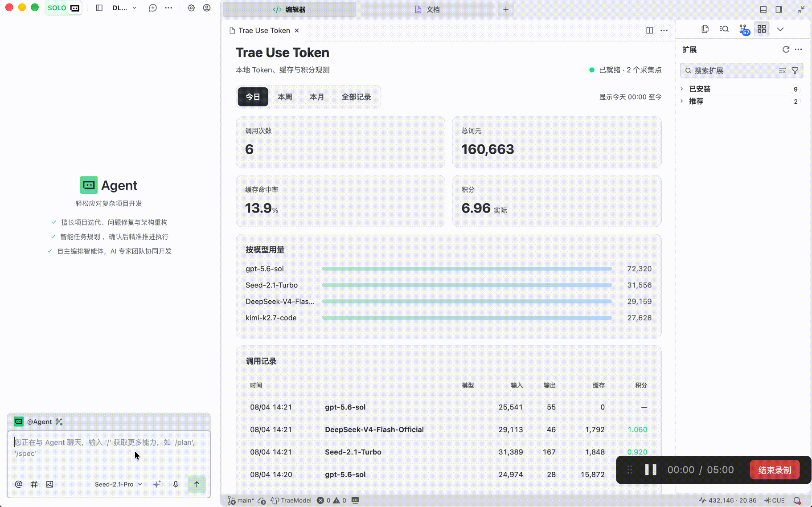Image resolution: width=812 pixels, height=507 pixels.
Task: Open the chat more-options ellipsis menu
Action: click(168, 8)
